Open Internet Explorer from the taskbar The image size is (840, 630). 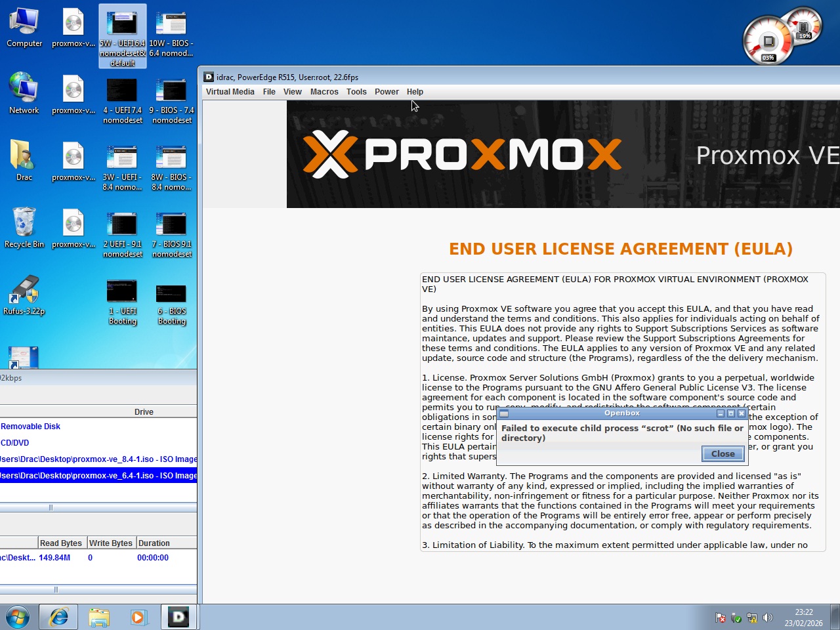coord(58,617)
